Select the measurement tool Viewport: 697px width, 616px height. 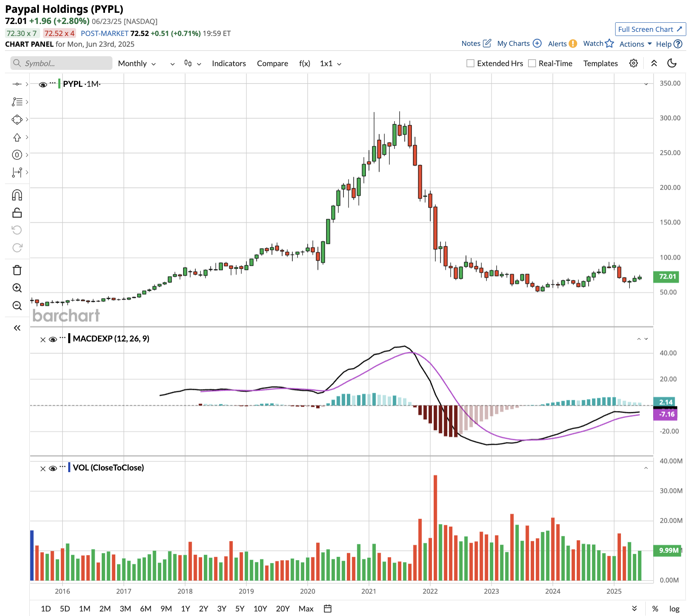[17, 172]
